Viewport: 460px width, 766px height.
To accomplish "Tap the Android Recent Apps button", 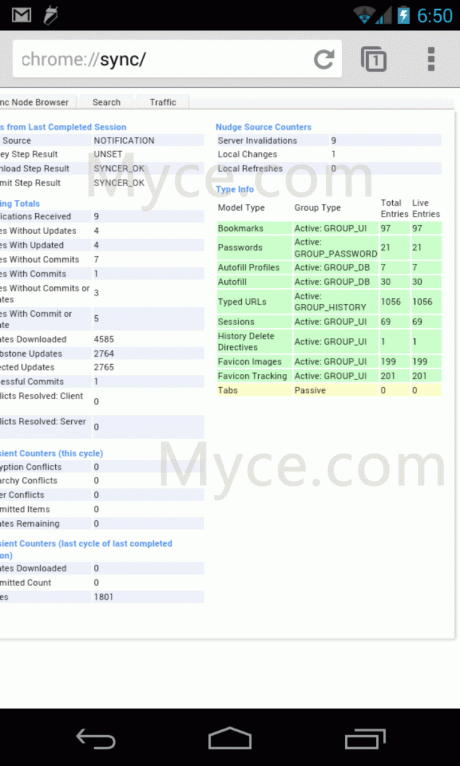I will click(x=365, y=738).
